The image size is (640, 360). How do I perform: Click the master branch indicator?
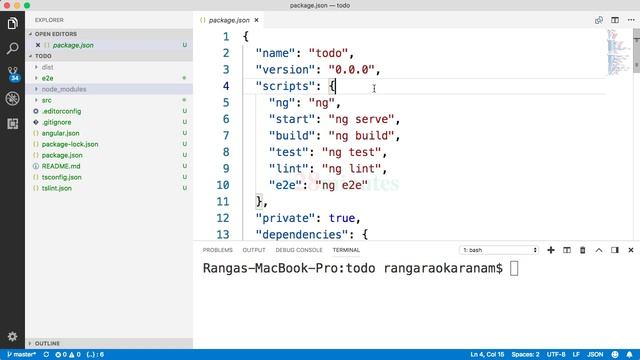(x=22, y=354)
